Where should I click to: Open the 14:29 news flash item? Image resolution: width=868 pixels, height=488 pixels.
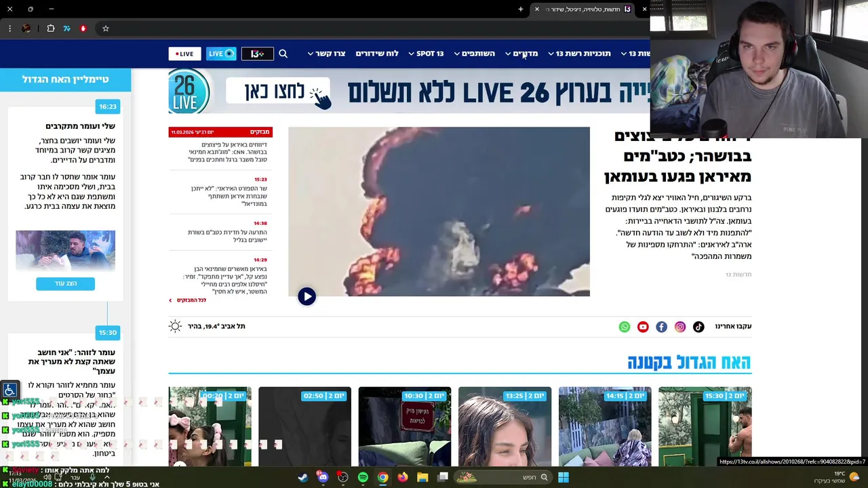[226, 277]
